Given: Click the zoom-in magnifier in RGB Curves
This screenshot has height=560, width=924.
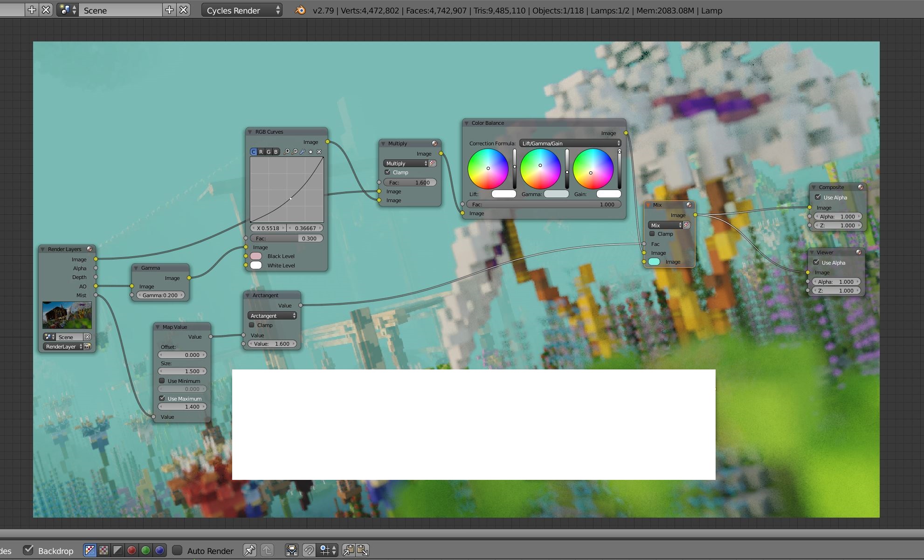Looking at the screenshot, I should [x=287, y=151].
